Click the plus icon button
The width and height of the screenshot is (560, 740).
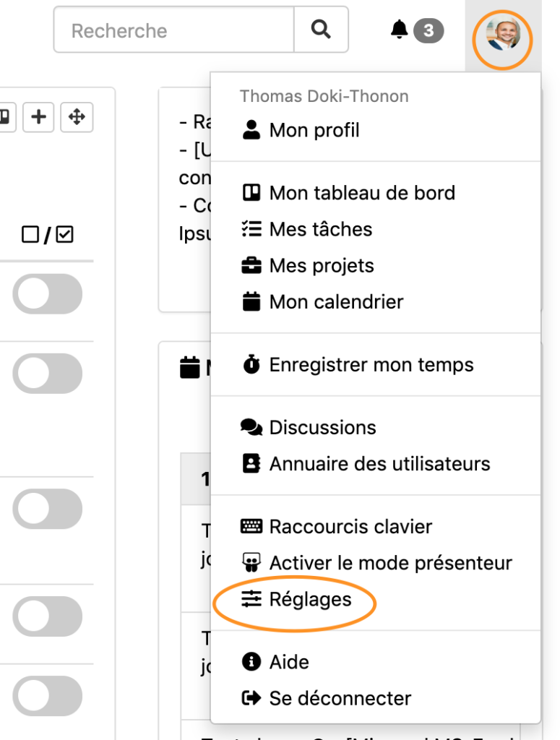pyautogui.click(x=39, y=117)
